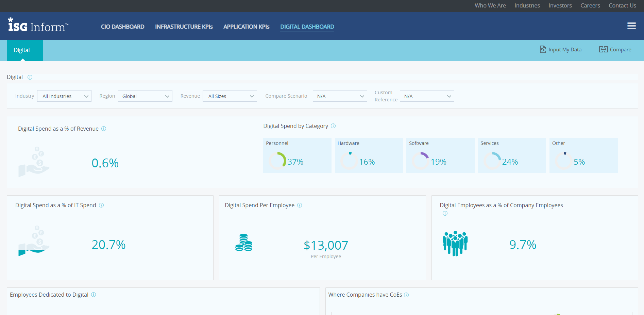Select the Digital tab
This screenshot has width=644, height=315.
22,50
